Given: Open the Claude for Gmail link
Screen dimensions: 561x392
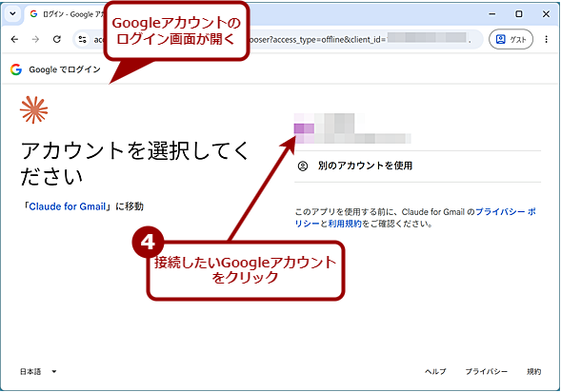Looking at the screenshot, I should click(68, 206).
